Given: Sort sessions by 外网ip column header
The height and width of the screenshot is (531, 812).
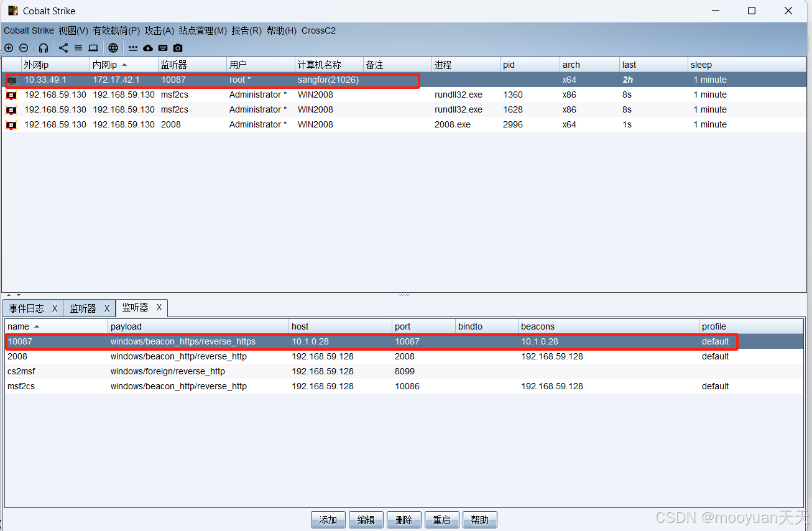Looking at the screenshot, I should coord(55,65).
